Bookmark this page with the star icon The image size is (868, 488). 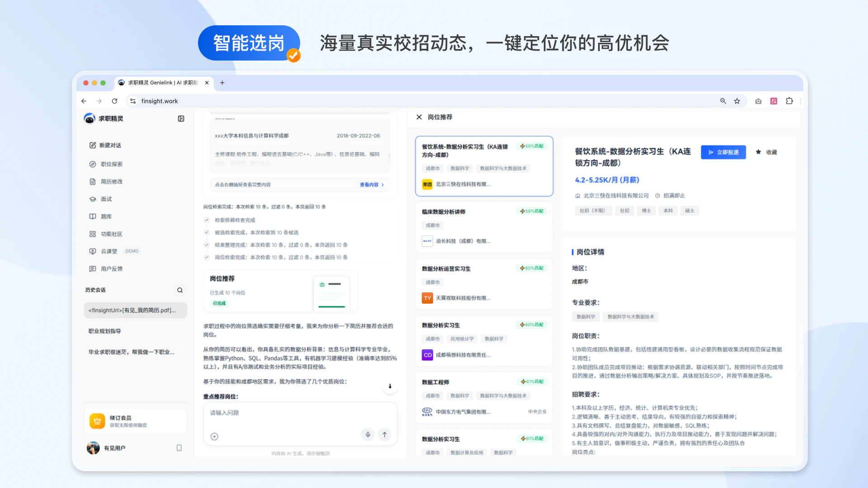click(x=737, y=101)
